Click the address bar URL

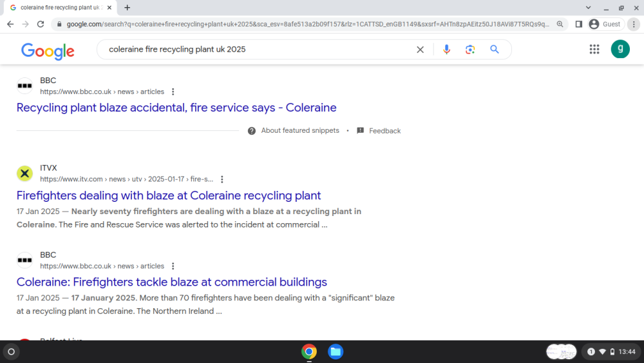[x=308, y=25]
